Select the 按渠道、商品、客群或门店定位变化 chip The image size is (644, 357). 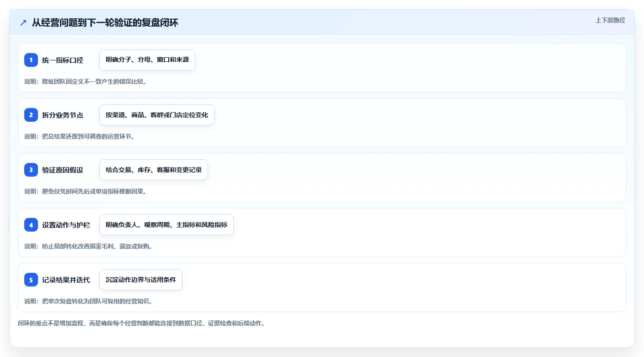coord(157,115)
